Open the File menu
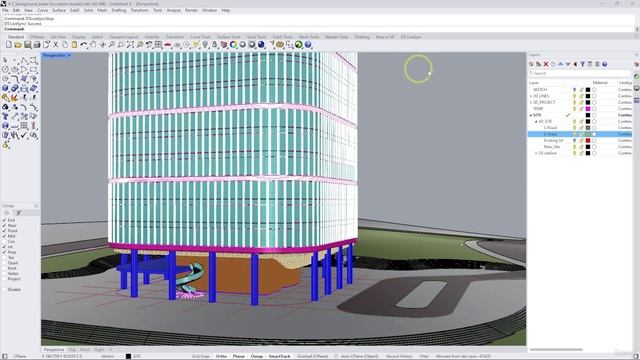The width and height of the screenshot is (640, 360). [x=5, y=10]
